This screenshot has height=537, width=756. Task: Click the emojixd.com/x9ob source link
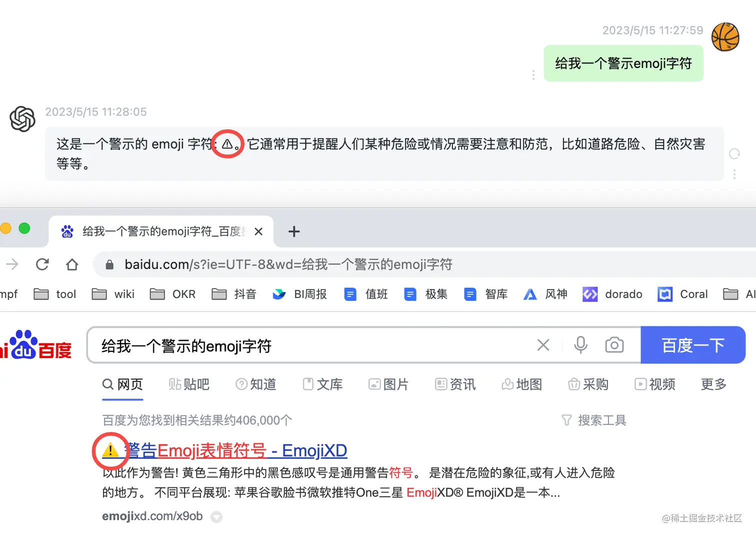(152, 516)
